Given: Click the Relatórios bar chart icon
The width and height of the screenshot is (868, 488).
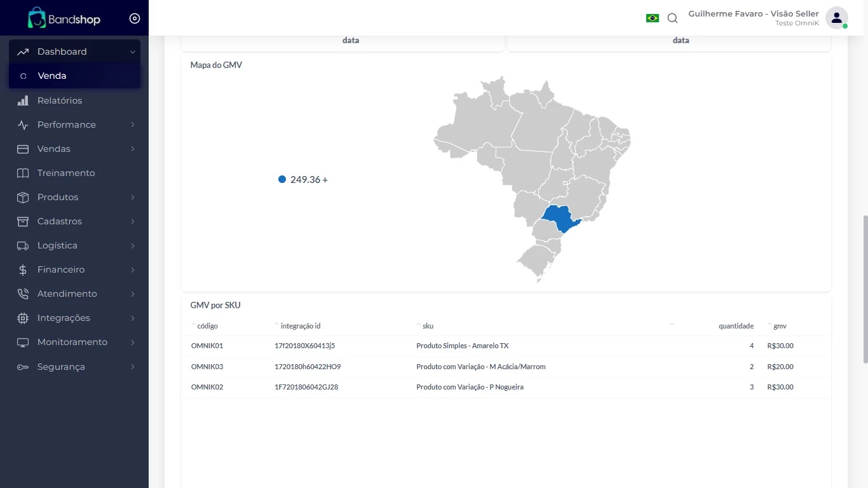Looking at the screenshot, I should (23, 100).
